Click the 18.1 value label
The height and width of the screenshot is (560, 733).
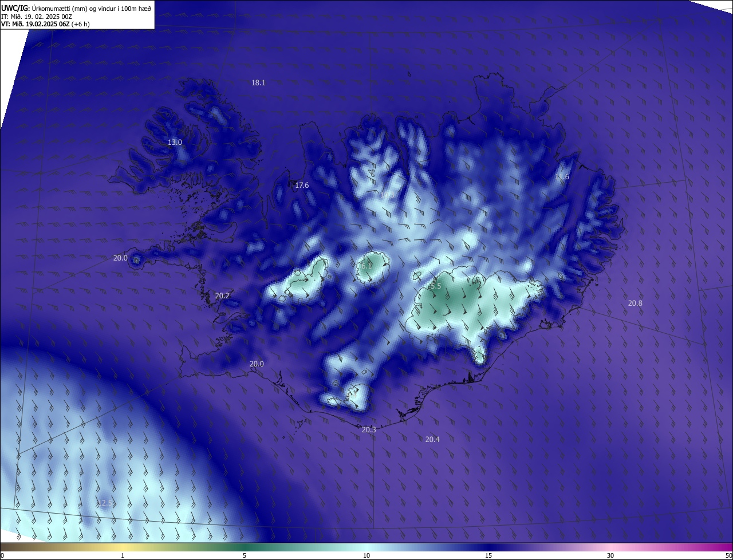tap(258, 82)
